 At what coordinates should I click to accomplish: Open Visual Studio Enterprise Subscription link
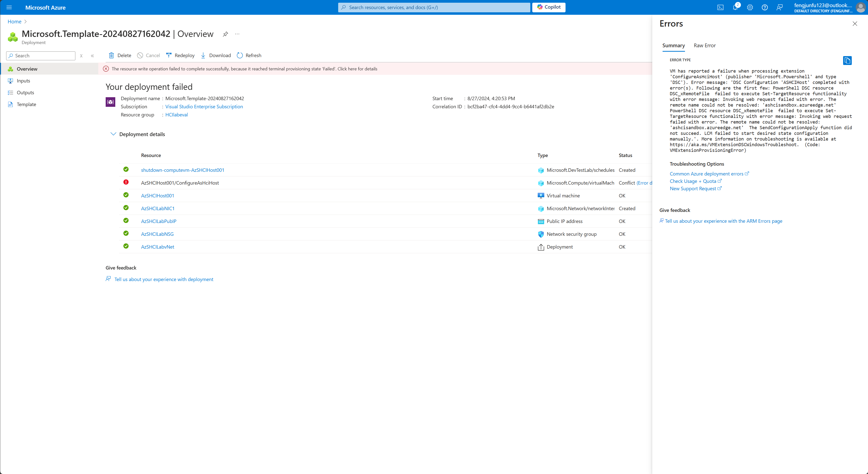(204, 107)
